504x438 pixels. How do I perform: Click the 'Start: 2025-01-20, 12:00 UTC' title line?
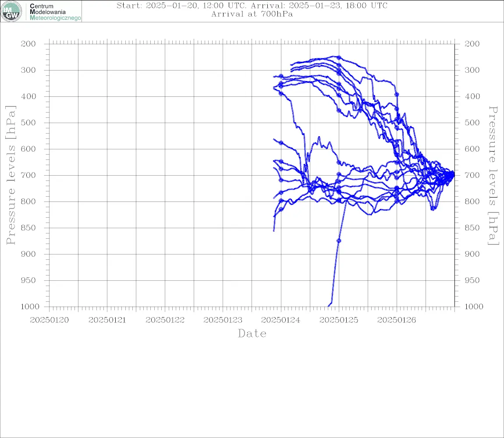pos(252,5)
